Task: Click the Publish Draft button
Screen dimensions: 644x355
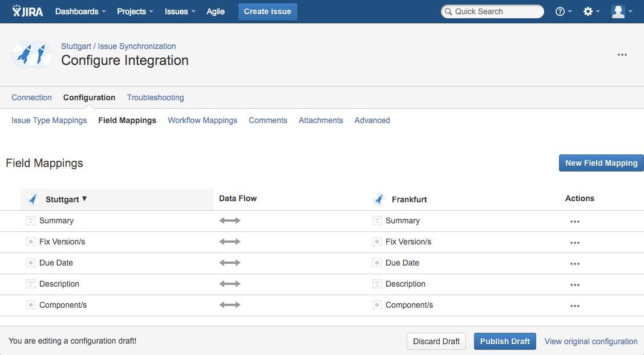Action: pyautogui.click(x=505, y=341)
